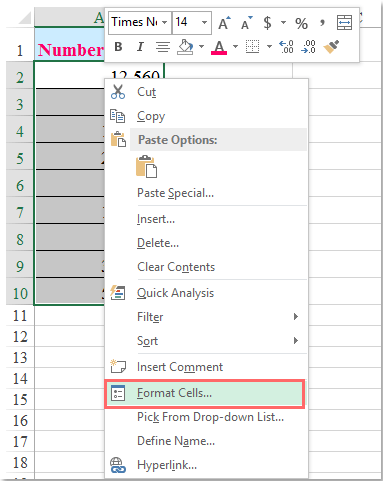Click the Format Painter brush icon
The image size is (383, 481).
point(331,47)
